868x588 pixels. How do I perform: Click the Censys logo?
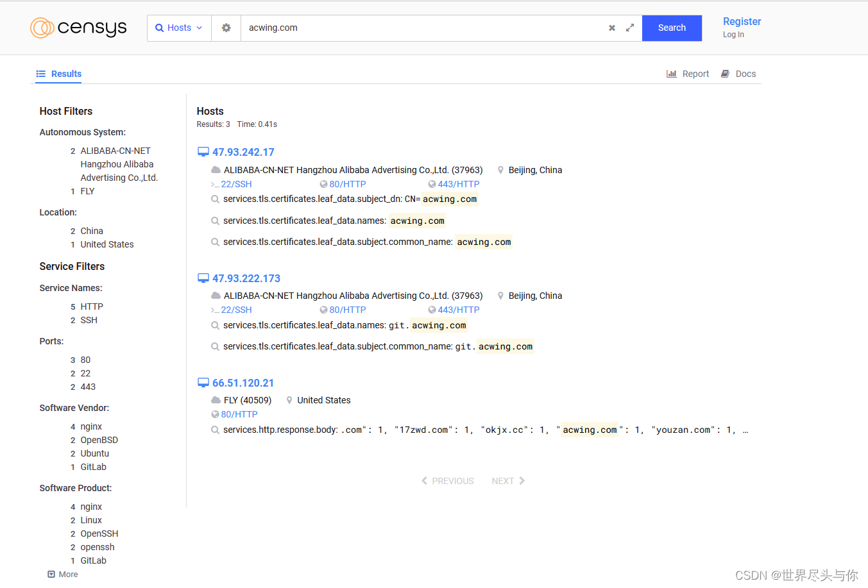coord(78,28)
